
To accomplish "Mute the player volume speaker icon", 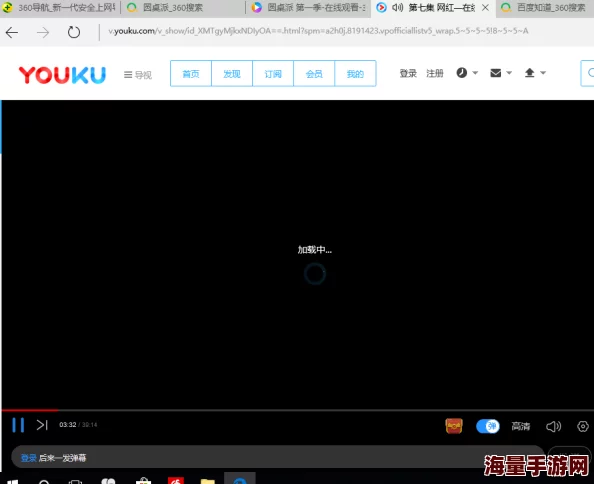I will 553,426.
